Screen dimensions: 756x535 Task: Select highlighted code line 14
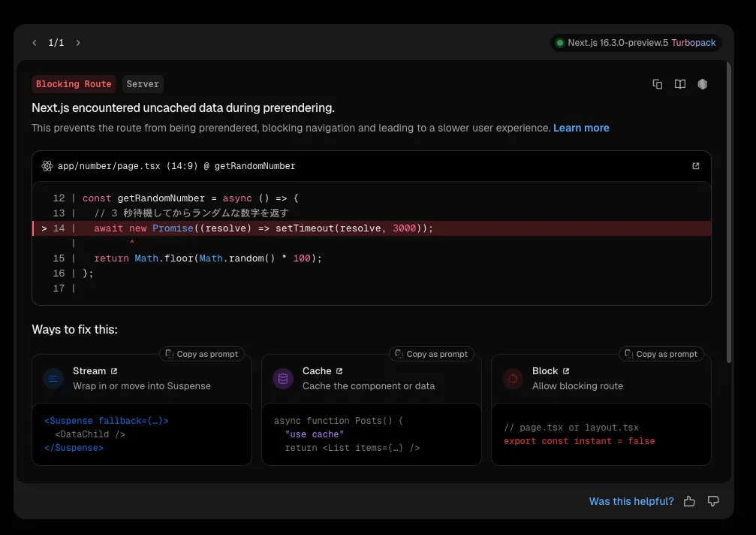pos(372,228)
